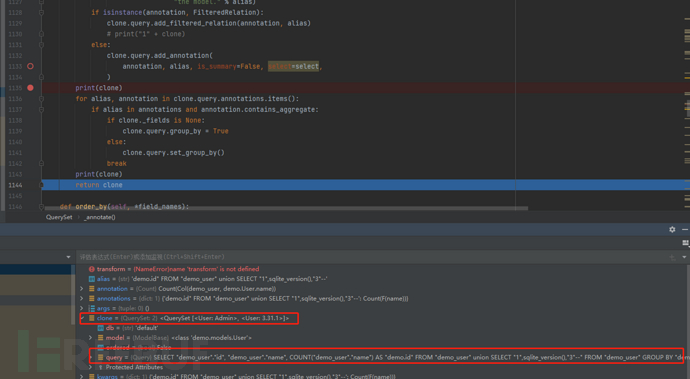Click the fold marker on line 1128
690x379 pixels.
pos(41,12)
